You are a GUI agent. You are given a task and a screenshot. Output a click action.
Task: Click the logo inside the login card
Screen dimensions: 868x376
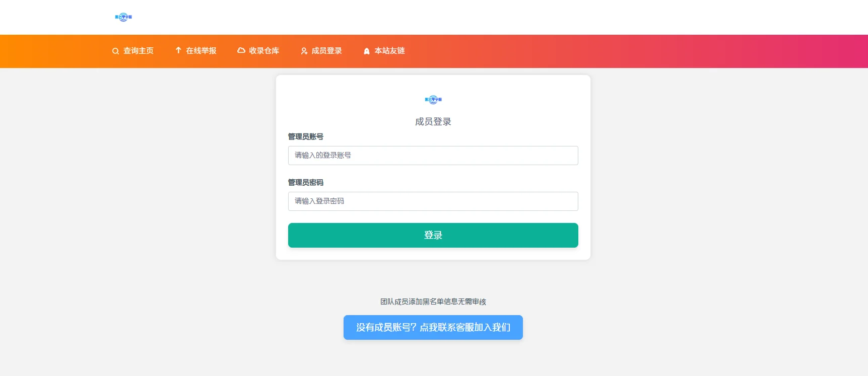click(x=433, y=100)
